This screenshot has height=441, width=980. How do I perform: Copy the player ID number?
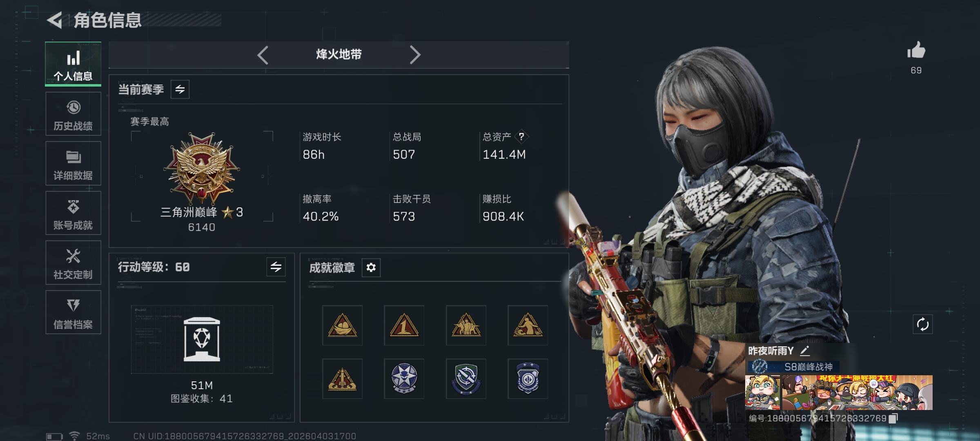point(893,418)
